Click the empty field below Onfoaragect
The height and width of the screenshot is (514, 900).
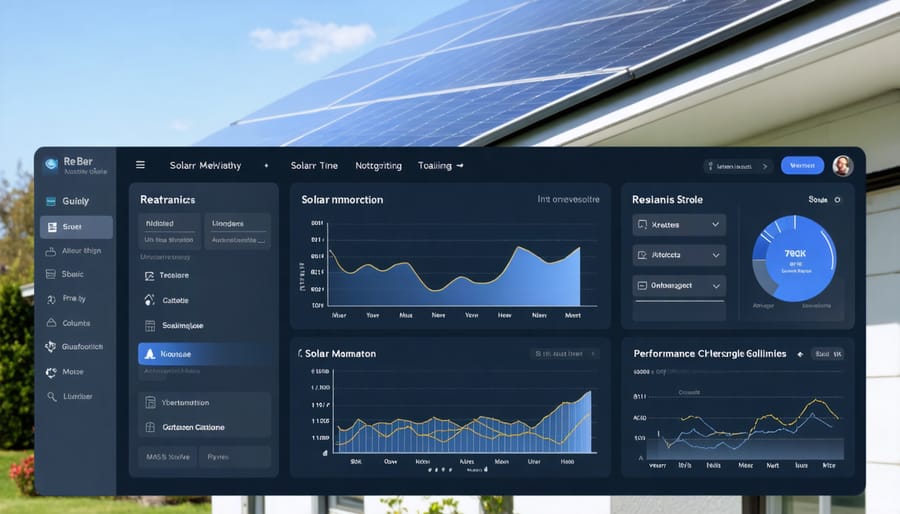[x=679, y=310]
